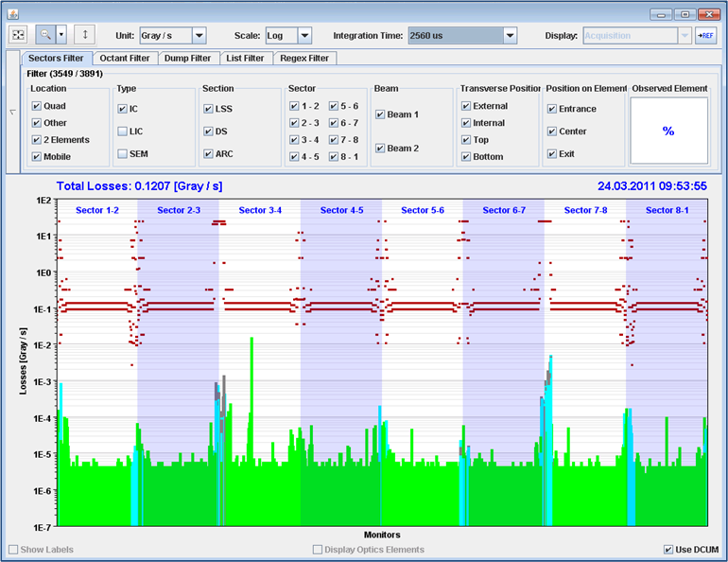The image size is (728, 562).
Task: Enable the LIC type checkbox
Action: tap(122, 131)
